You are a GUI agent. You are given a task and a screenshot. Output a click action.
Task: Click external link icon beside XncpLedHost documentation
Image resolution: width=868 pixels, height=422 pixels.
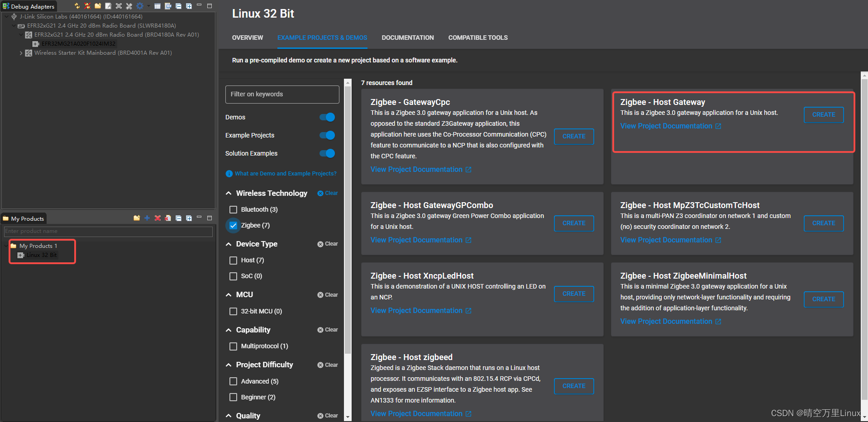[468, 311]
